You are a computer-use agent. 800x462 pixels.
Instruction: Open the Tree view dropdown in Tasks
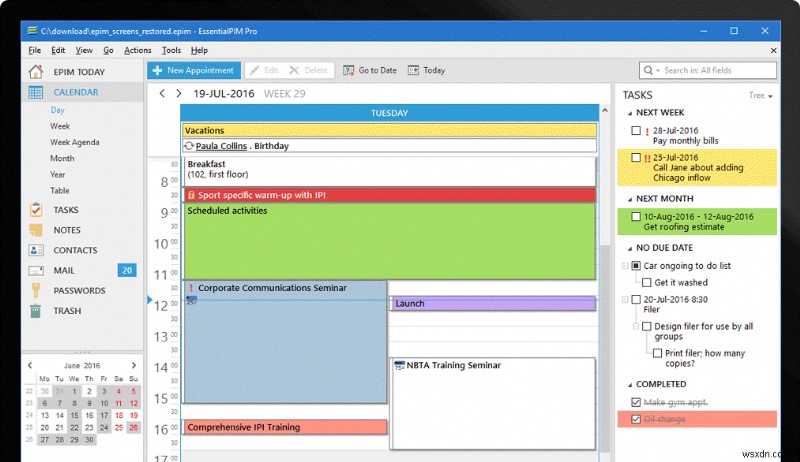(760, 95)
